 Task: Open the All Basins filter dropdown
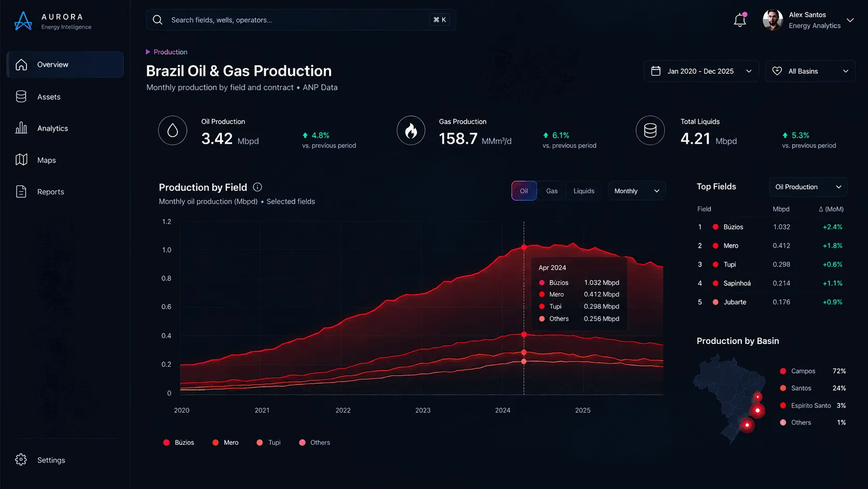(810, 71)
